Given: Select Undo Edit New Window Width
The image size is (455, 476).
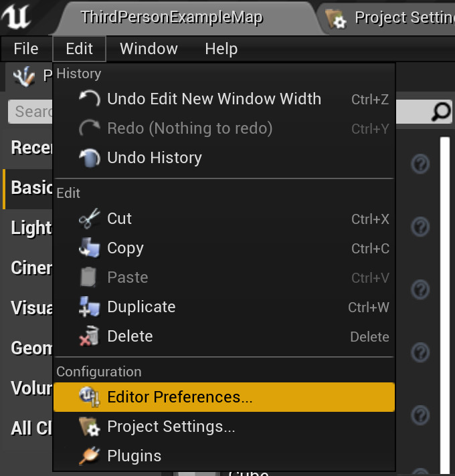Looking at the screenshot, I should tap(214, 99).
